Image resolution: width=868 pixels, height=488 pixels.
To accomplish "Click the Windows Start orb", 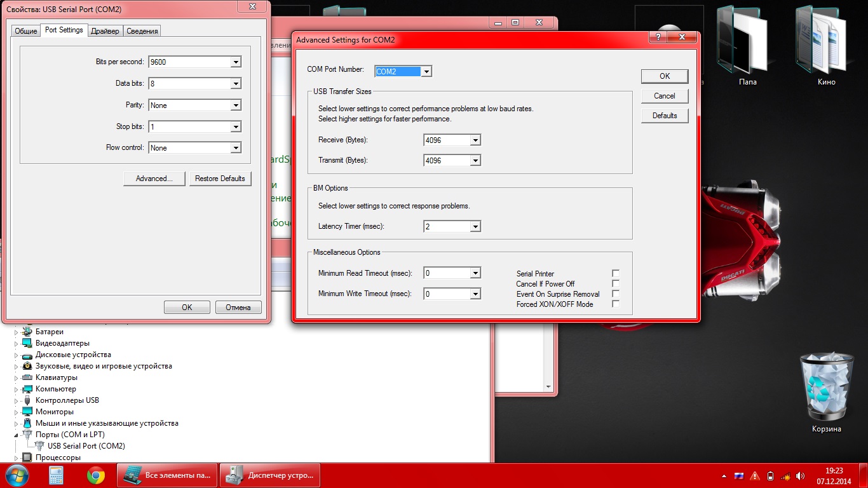I will tap(17, 475).
